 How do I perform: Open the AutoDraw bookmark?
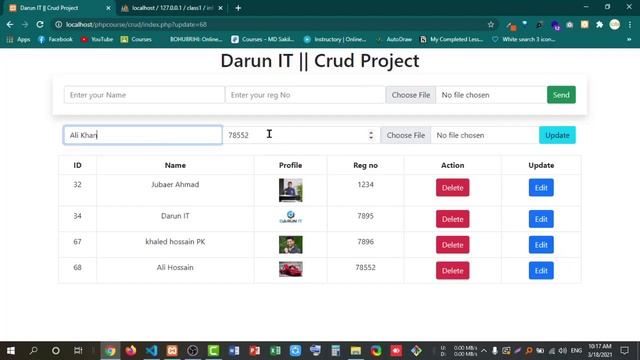[x=393, y=39]
